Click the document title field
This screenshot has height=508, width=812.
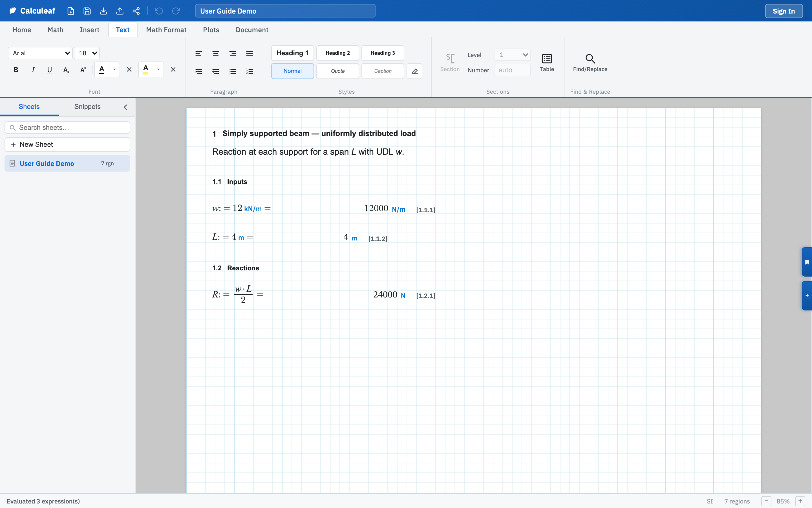[285, 11]
